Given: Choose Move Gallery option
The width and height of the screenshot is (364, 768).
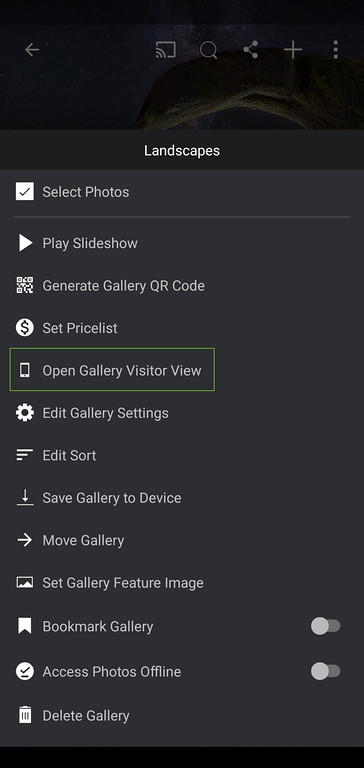Looking at the screenshot, I should click(182, 540).
